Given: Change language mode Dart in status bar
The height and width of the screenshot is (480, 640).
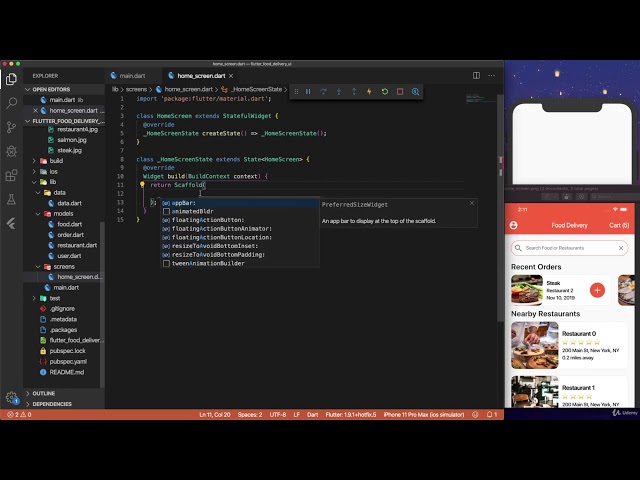Looking at the screenshot, I should coord(312,414).
